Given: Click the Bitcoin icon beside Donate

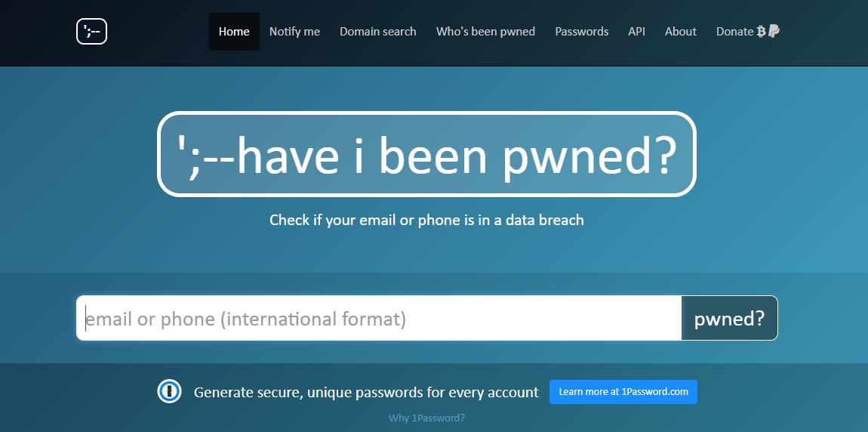Looking at the screenshot, I should [761, 32].
